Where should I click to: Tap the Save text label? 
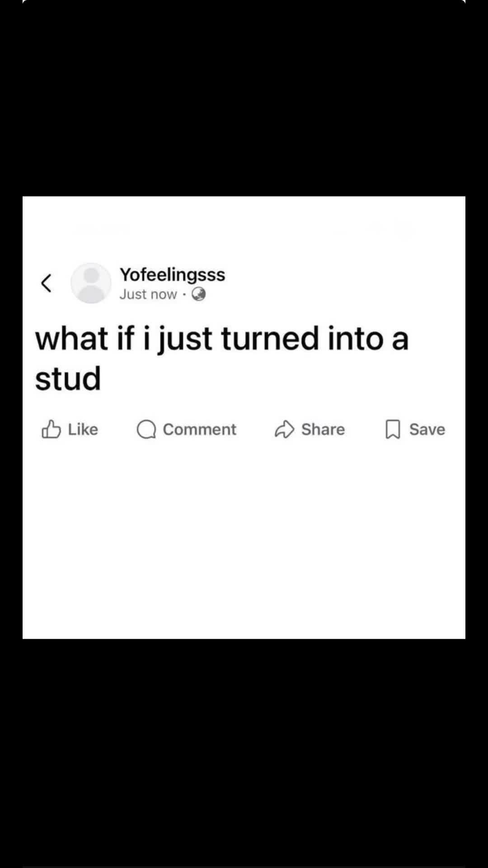[x=427, y=429]
